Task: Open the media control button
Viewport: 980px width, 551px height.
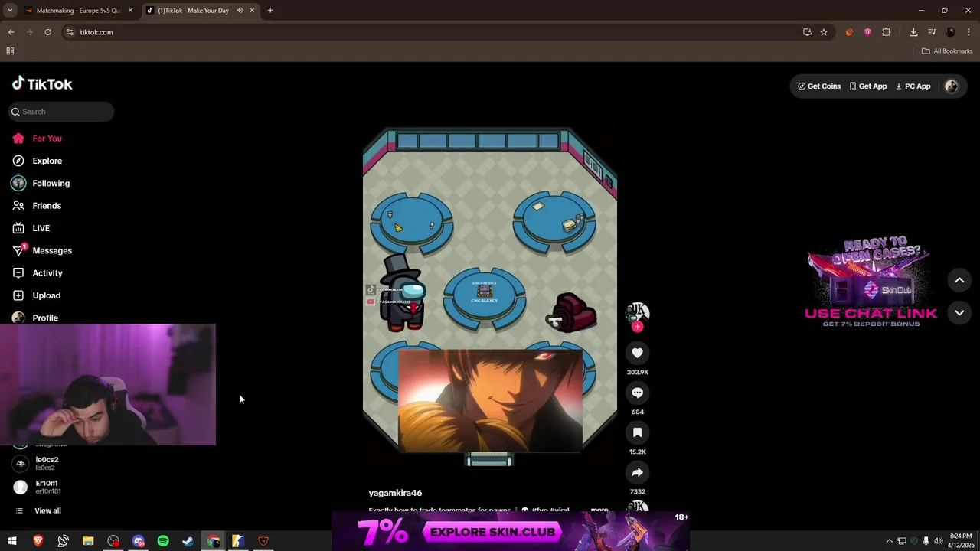Action: [932, 32]
